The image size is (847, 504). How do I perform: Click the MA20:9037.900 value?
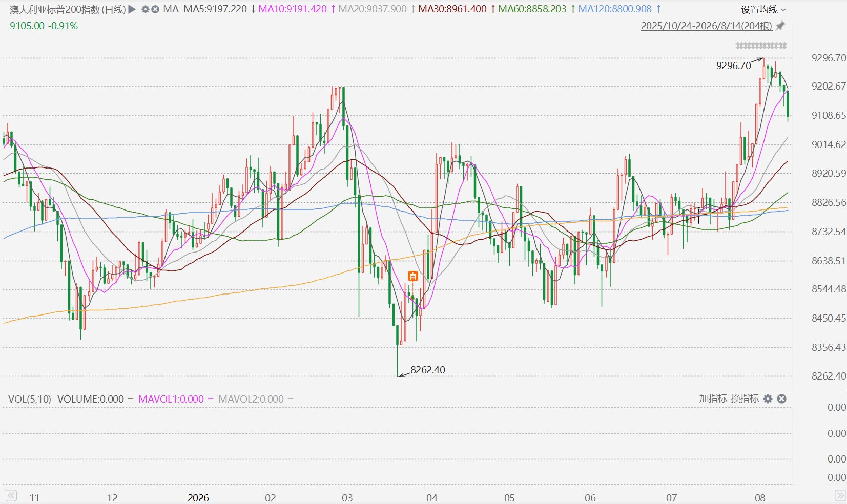tap(373, 9)
